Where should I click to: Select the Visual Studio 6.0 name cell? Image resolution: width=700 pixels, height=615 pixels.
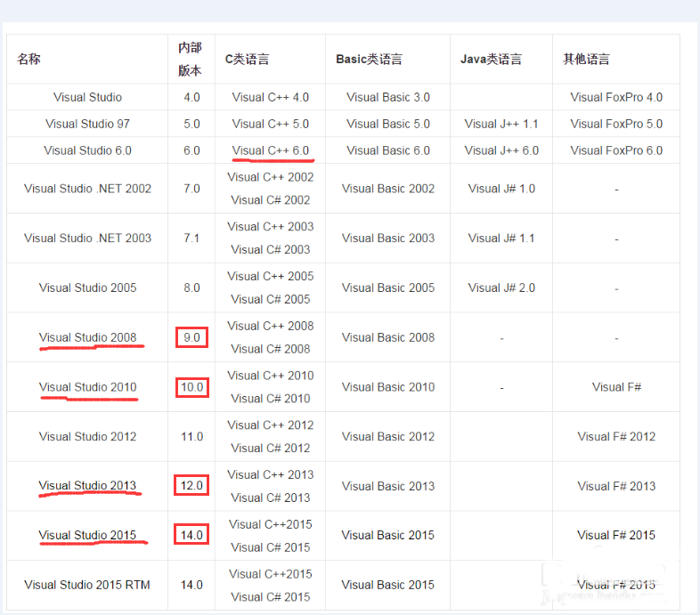[x=87, y=150]
